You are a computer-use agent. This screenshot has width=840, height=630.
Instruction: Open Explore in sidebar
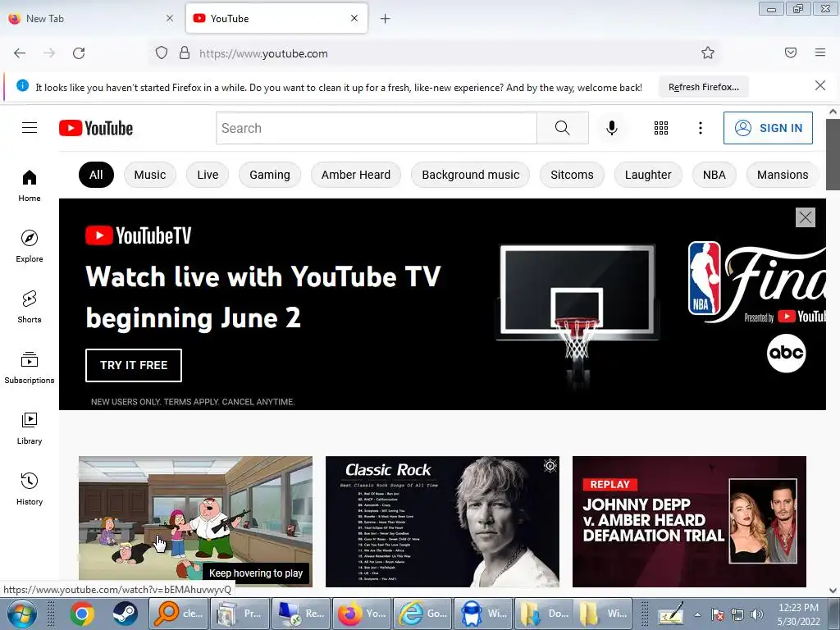coord(30,246)
